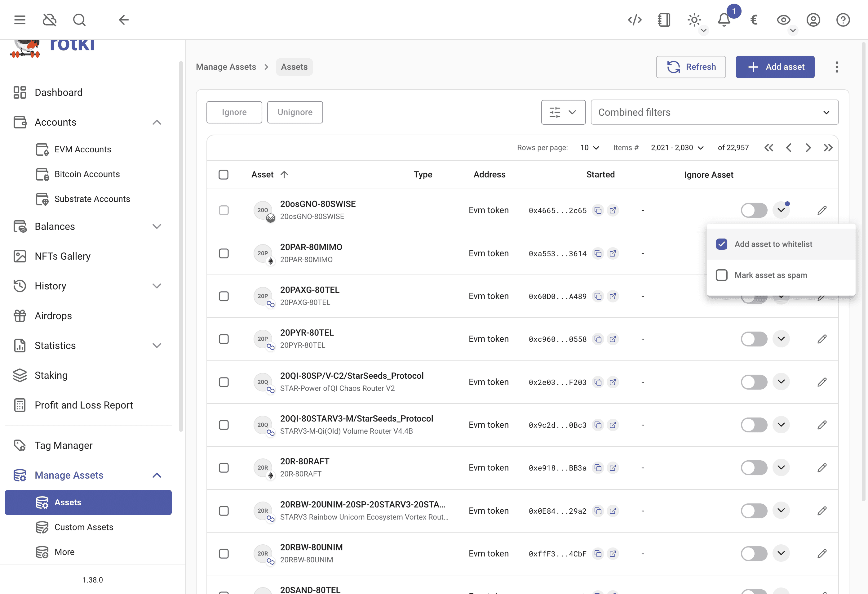Expand the Statistics sidebar section

[x=157, y=346]
